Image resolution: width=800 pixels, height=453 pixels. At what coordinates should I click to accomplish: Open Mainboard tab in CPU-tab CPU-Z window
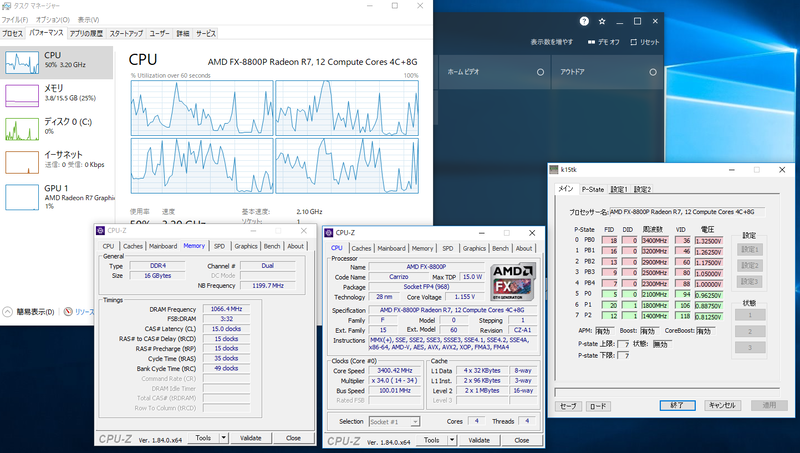[391, 248]
